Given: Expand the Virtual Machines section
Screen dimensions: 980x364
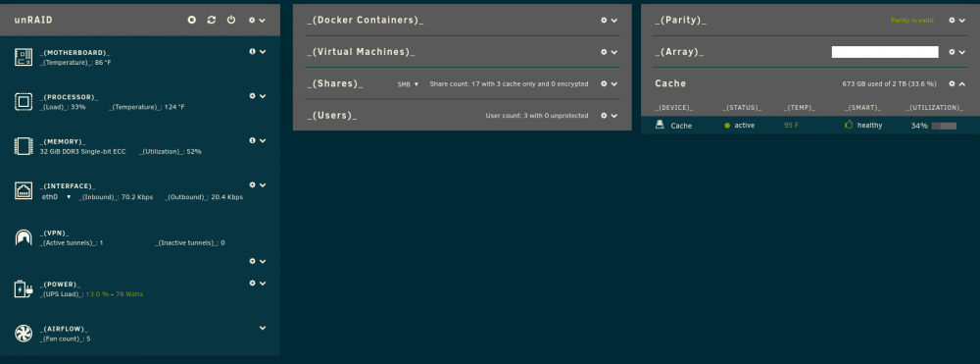Looking at the screenshot, I should [x=614, y=52].
